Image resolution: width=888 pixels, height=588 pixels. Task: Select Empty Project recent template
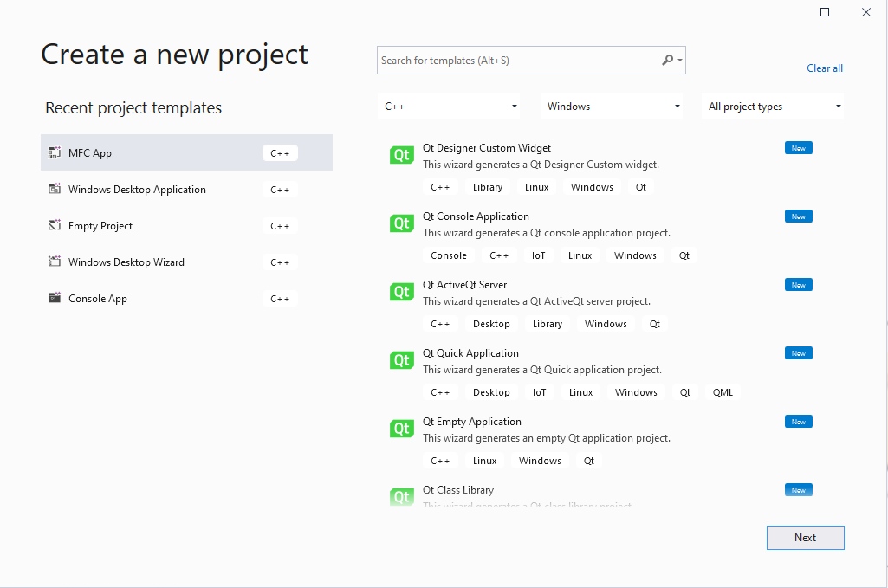tap(186, 225)
